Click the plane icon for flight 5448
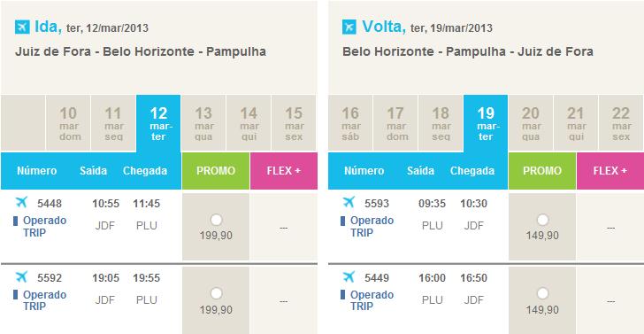644x334 pixels. tap(21, 202)
